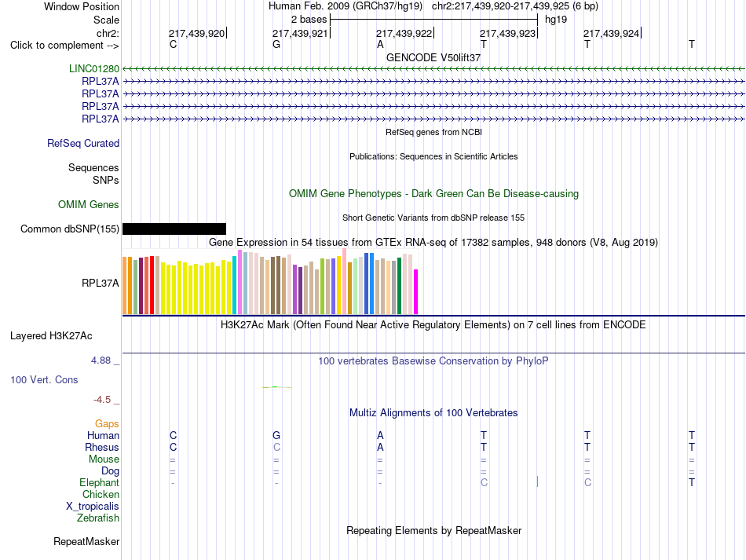The image size is (746, 560).
Task: Click the 4.88 PhyloP upper scale value
Action: point(101,361)
